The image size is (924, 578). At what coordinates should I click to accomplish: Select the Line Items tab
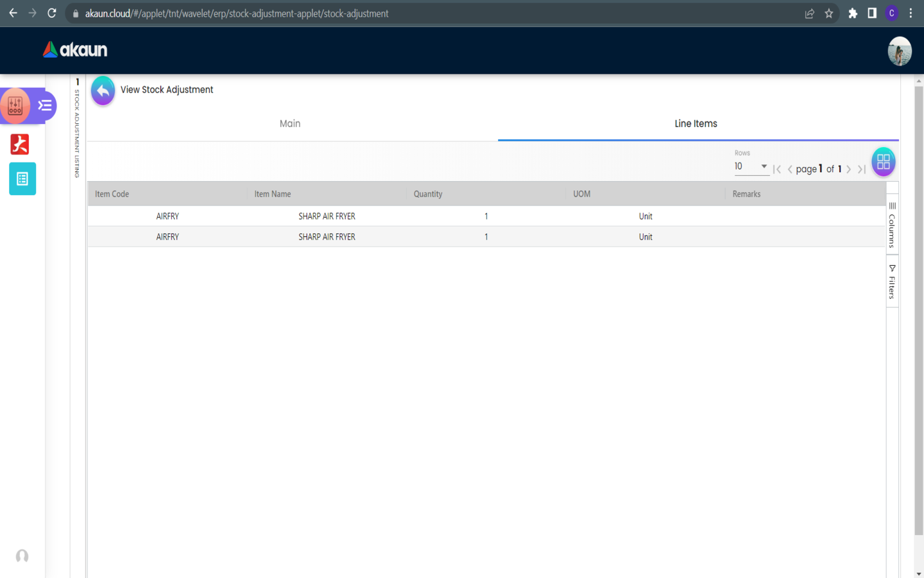696,124
